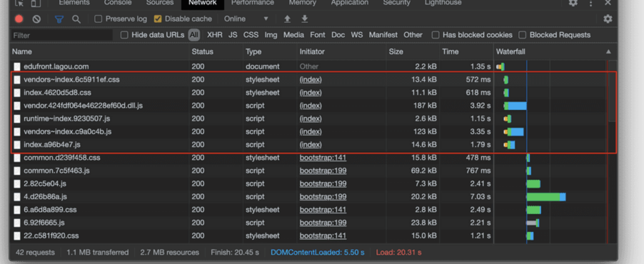644x264 pixels.
Task: Open DevTools main settings gear
Action: pyautogui.click(x=573, y=3)
